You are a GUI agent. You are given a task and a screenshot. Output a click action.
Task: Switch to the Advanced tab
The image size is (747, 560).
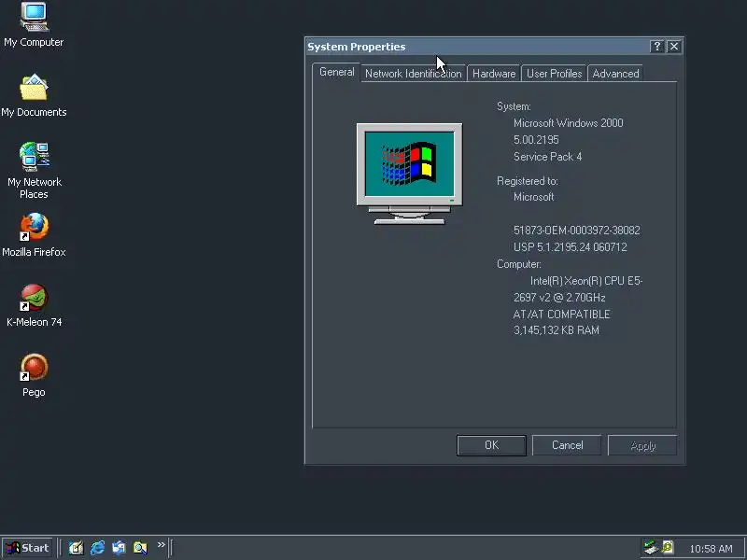click(615, 74)
